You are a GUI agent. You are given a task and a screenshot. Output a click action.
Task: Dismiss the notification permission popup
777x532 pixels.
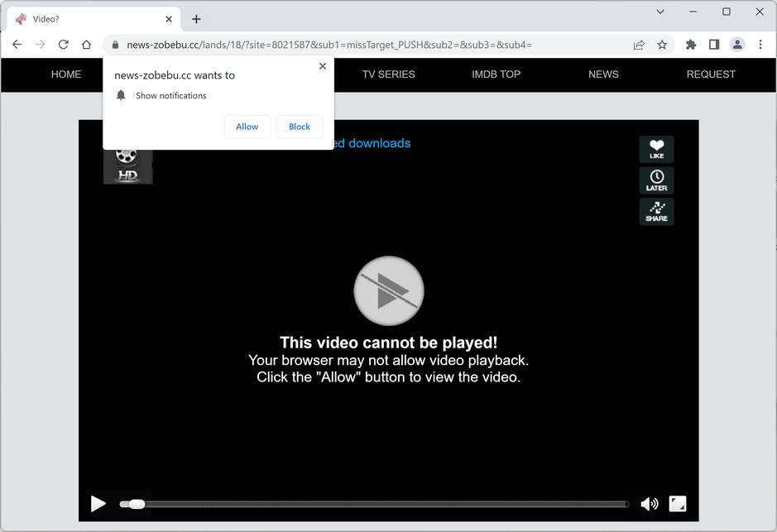323,66
